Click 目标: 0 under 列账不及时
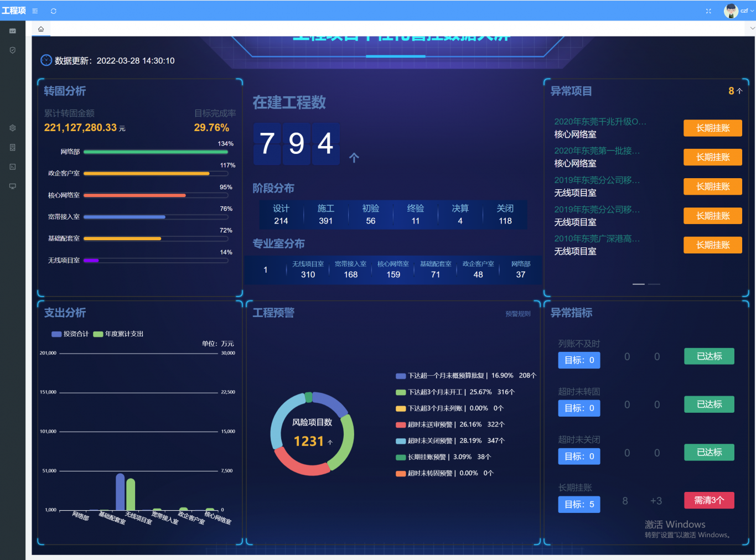The width and height of the screenshot is (756, 560). tap(579, 360)
